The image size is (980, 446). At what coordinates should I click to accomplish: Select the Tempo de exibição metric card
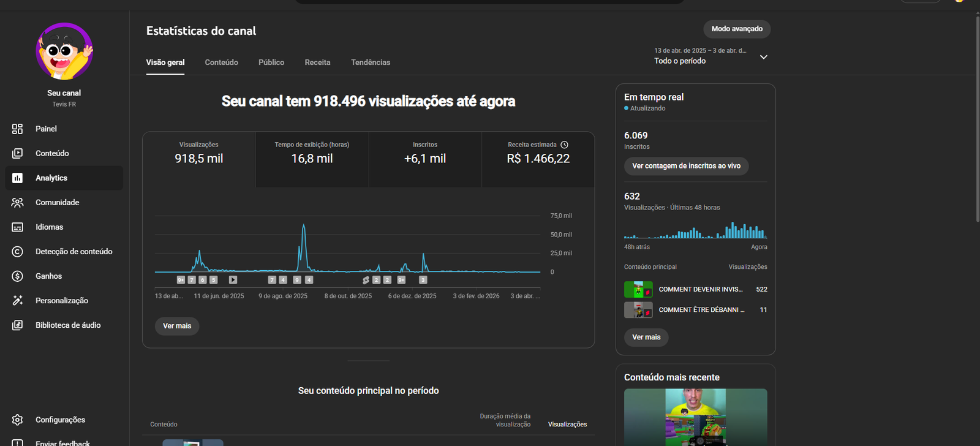tap(312, 159)
